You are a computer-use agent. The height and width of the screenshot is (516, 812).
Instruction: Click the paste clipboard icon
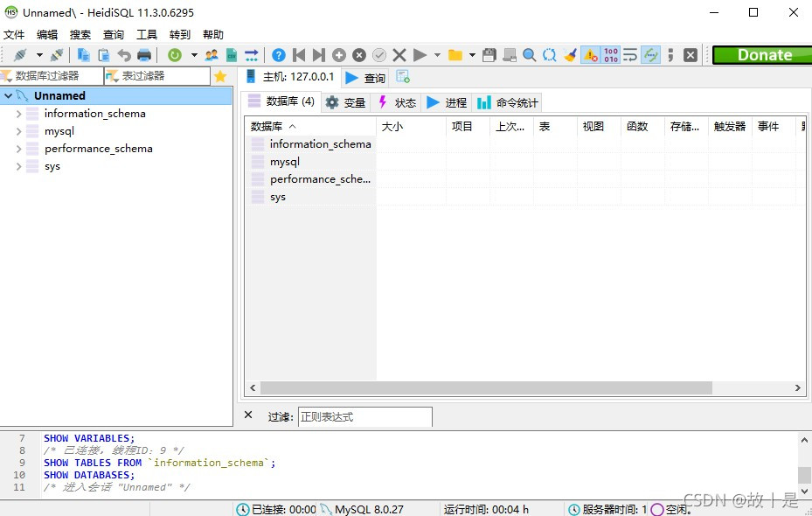[103, 55]
